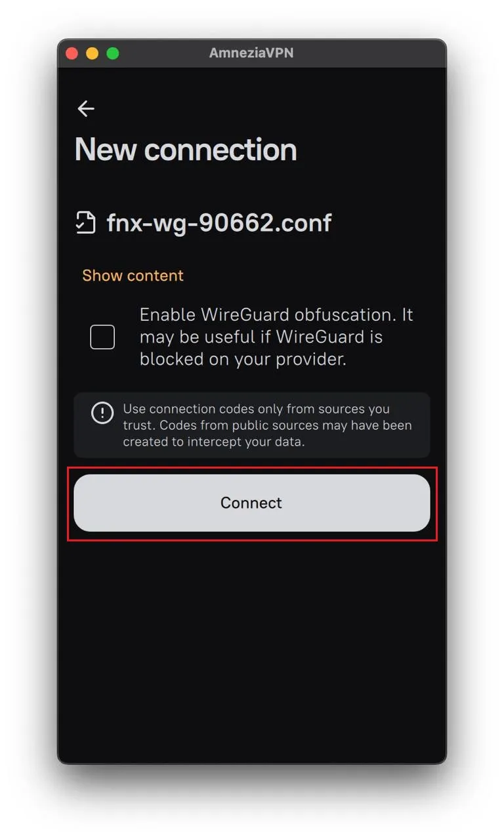Click the AmneziaVPN title bar text
Image resolution: width=504 pixels, height=840 pixels.
pos(251,53)
